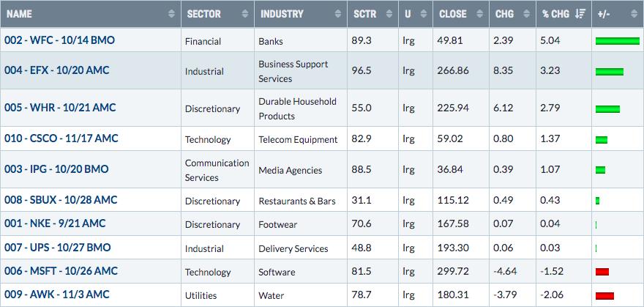
Task: Select the WHR 10/21 AMC symbol link
Action: (60, 108)
